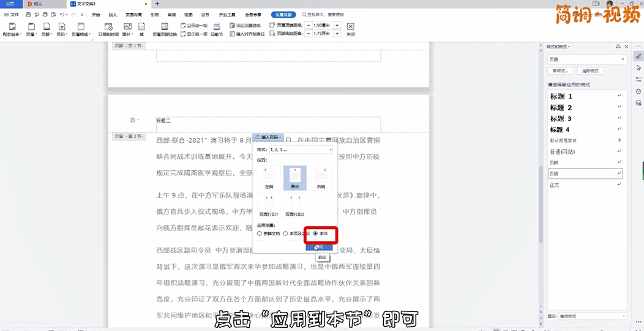Switch to the 插入 ribbon tab
The image size is (644, 331).
(x=113, y=14)
